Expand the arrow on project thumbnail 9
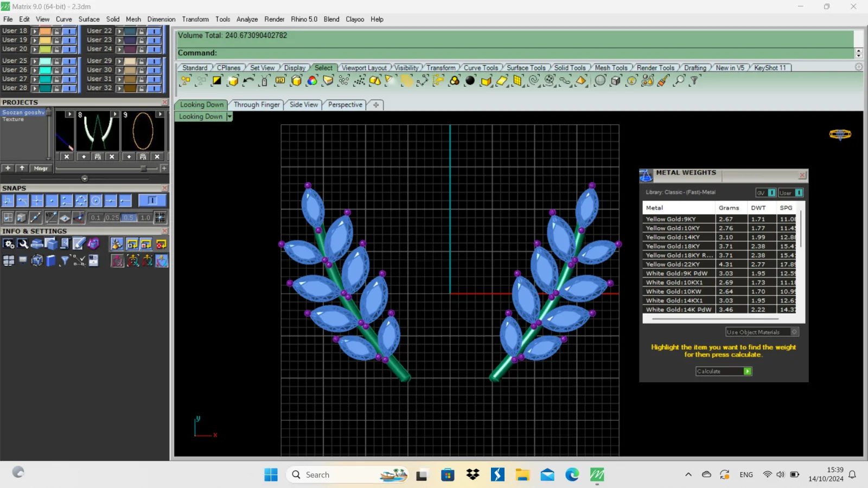 click(160, 114)
